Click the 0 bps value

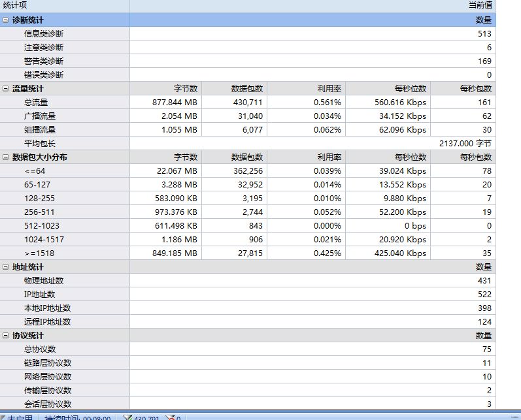[415, 226]
